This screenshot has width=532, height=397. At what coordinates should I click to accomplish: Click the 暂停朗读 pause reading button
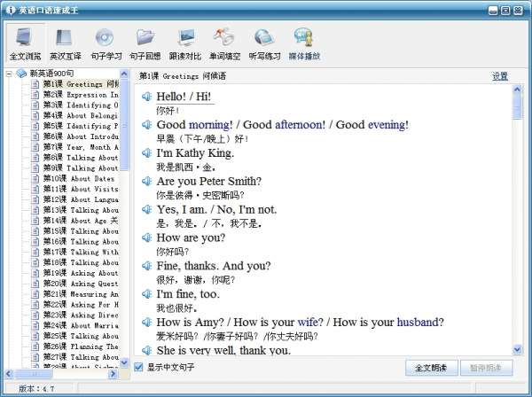tap(487, 367)
